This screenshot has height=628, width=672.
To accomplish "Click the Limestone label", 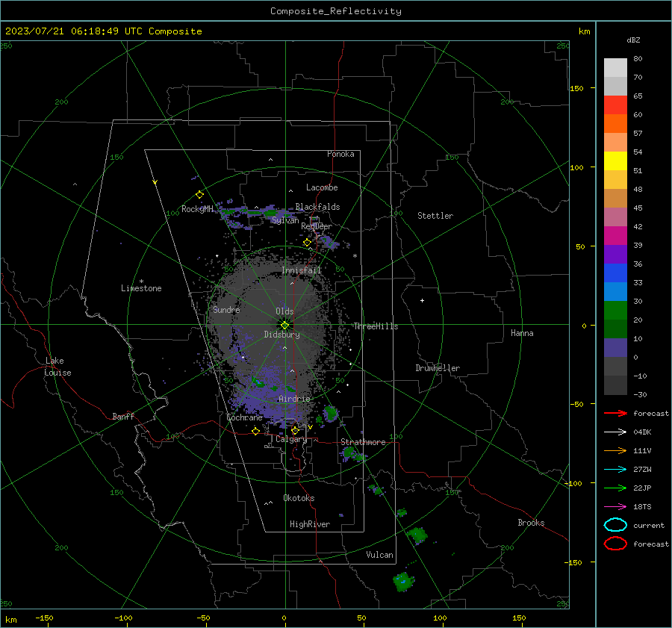I will (x=141, y=288).
